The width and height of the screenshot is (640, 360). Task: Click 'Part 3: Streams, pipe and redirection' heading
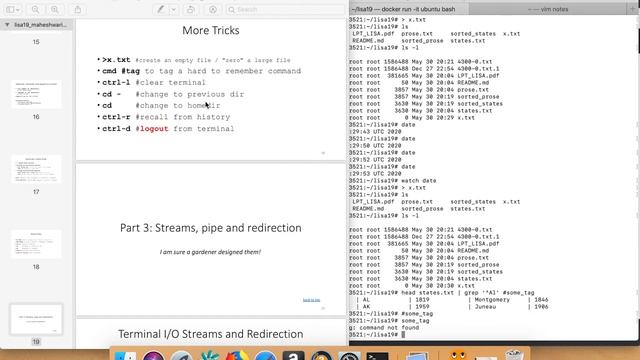coord(211,228)
